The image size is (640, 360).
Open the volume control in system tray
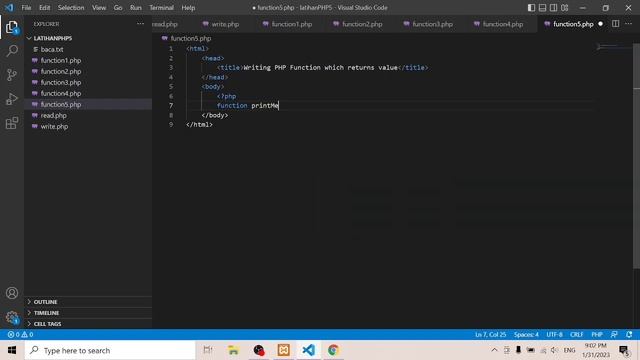(554, 350)
